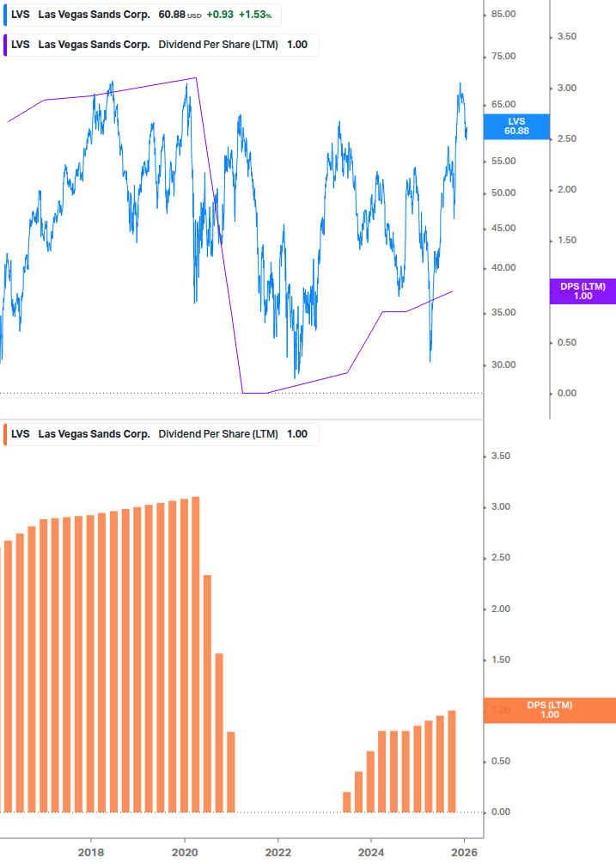616x864 pixels.
Task: Click the tallest orange bar near 2020
Action: pyautogui.click(x=195, y=654)
